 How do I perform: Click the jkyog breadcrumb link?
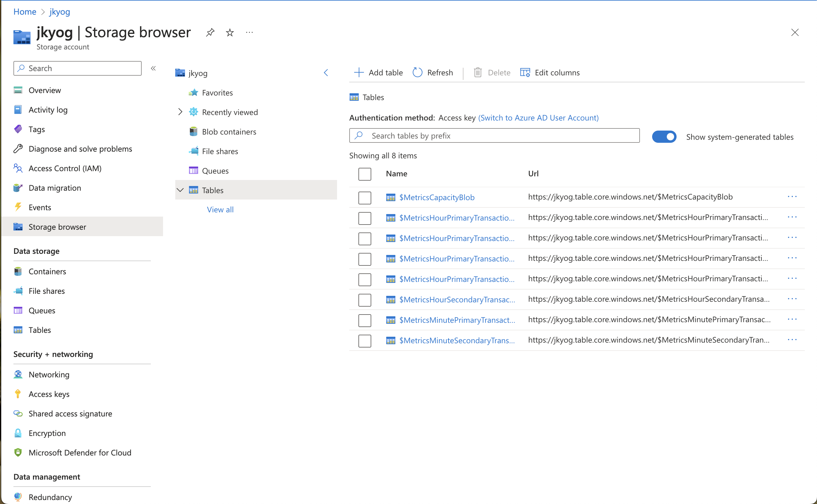60,12
